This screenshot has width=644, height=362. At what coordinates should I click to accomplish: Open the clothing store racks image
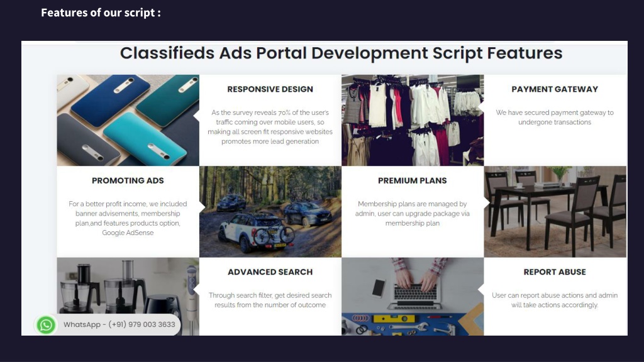[x=413, y=120]
